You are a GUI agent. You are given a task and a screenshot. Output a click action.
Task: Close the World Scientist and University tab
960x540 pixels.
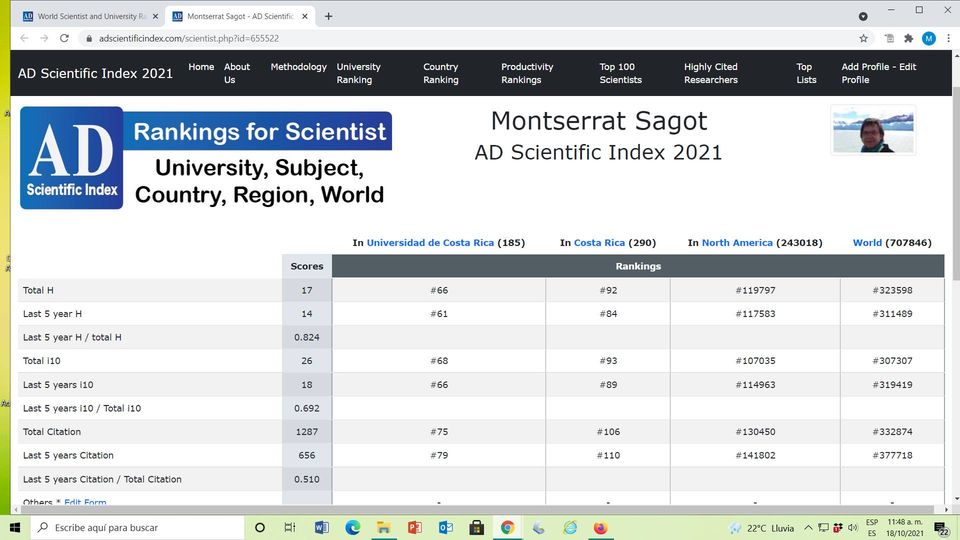point(155,17)
